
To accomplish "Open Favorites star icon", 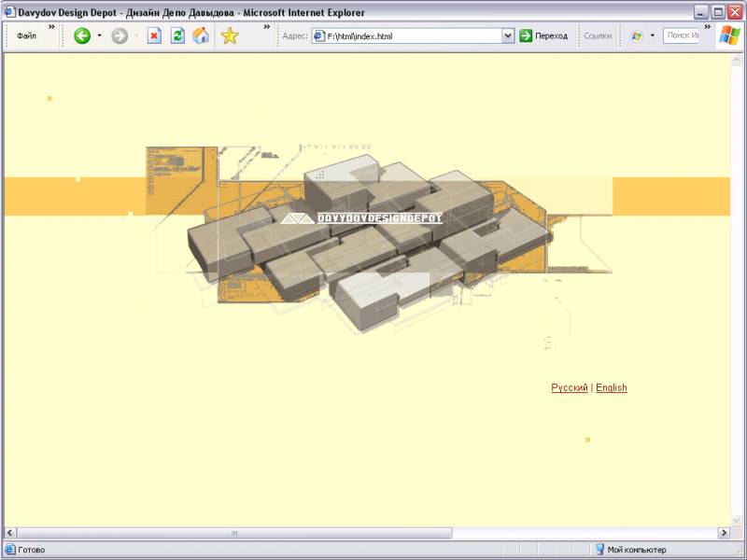I will (230, 35).
